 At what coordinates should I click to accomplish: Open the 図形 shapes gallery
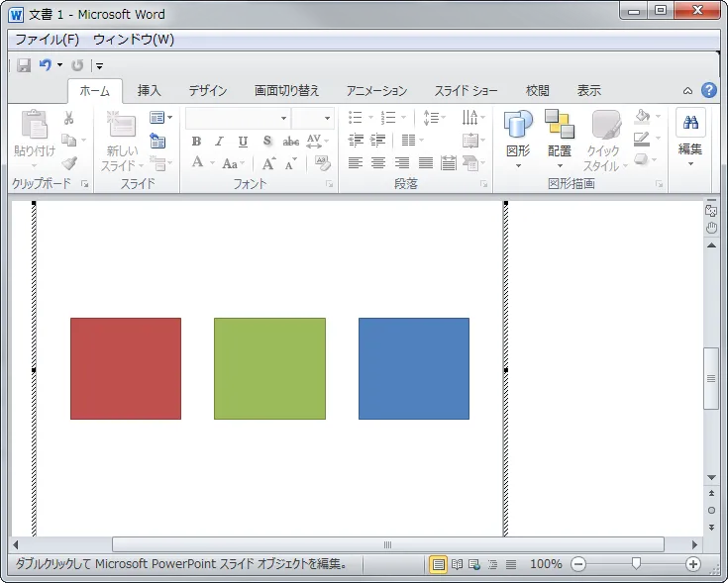click(x=518, y=139)
